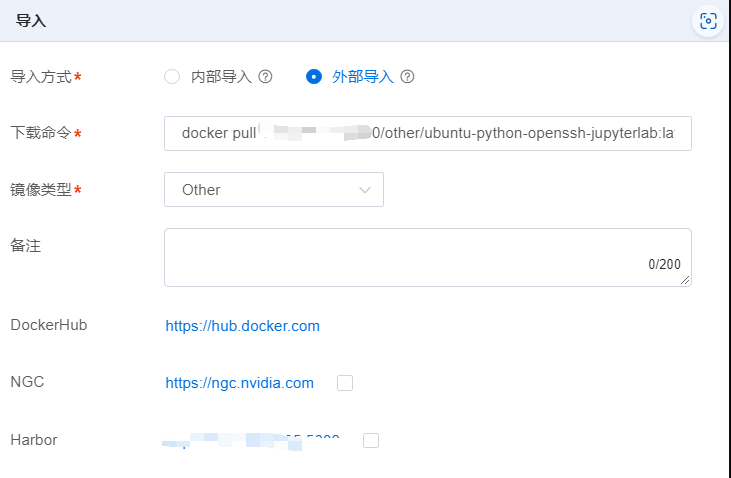The image size is (731, 478).
Task: Open the https://hub.docker.com link
Action: [242, 326]
